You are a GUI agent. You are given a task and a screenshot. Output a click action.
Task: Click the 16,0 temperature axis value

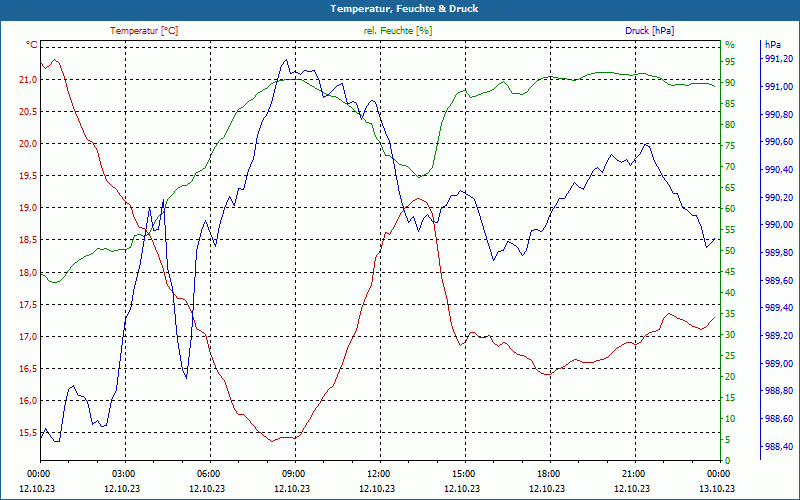(29, 401)
